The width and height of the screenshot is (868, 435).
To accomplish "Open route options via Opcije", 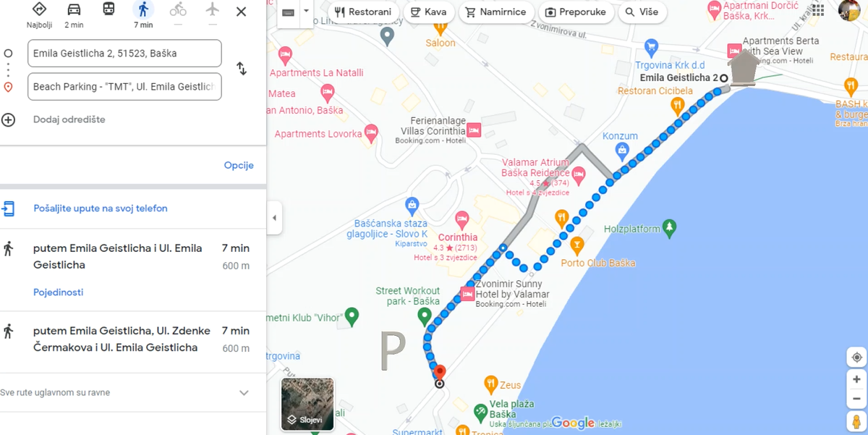I will 239,165.
